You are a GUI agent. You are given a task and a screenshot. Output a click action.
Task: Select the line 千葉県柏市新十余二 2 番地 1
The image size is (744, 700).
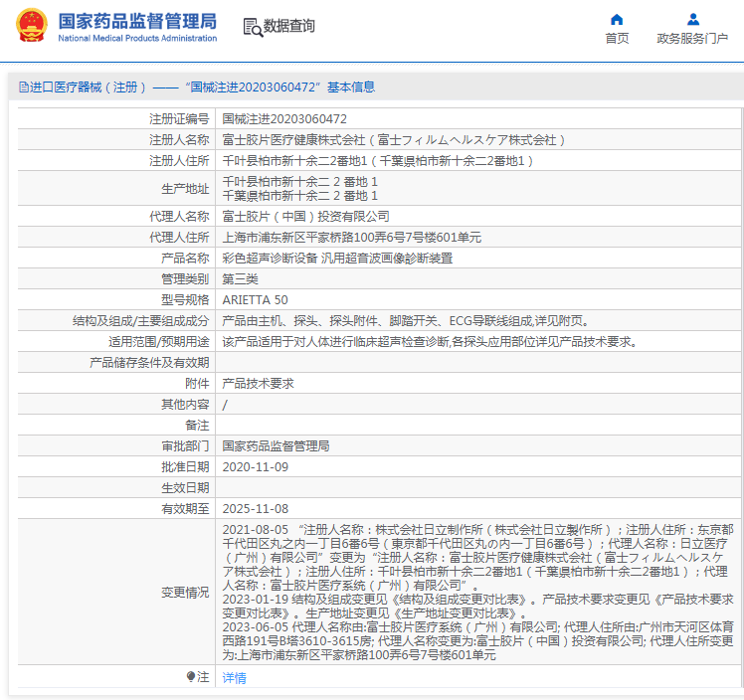(x=299, y=196)
